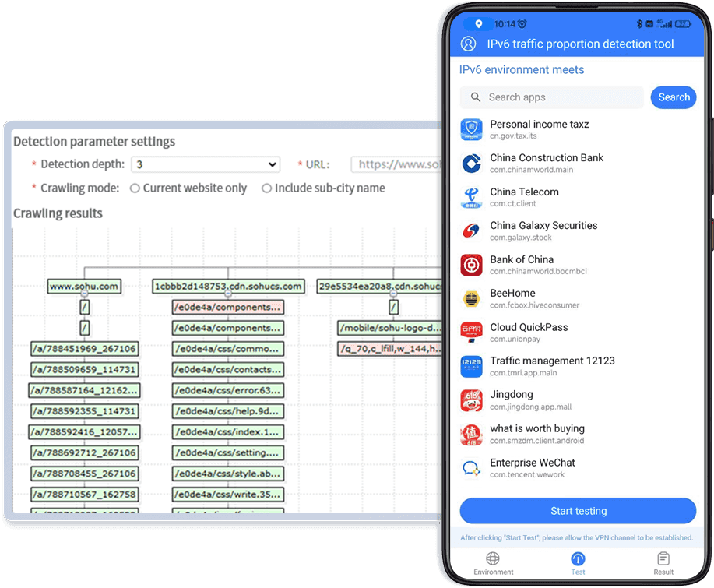Switch to the Result tab
This screenshot has width=714, height=588.
(x=663, y=564)
